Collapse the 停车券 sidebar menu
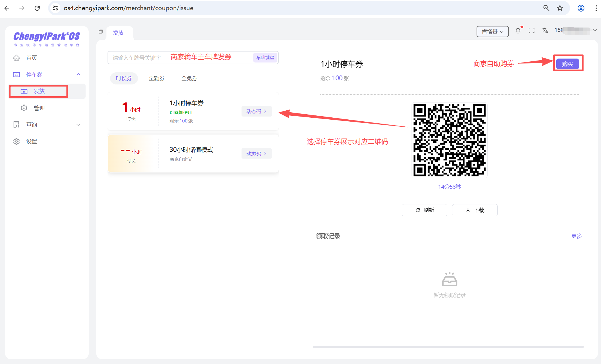The image size is (601, 364). (78, 75)
